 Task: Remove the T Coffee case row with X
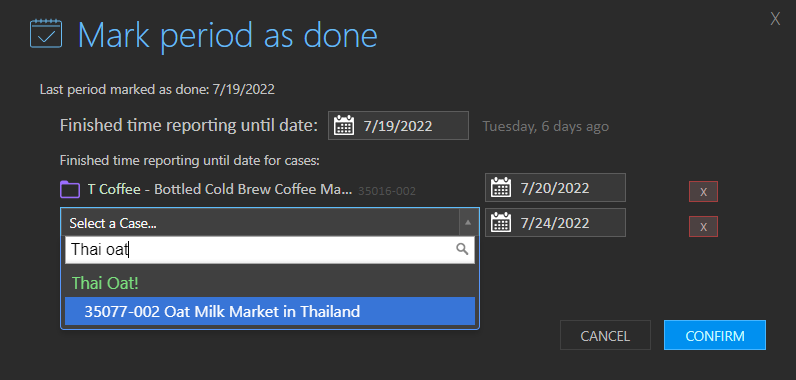[703, 192]
